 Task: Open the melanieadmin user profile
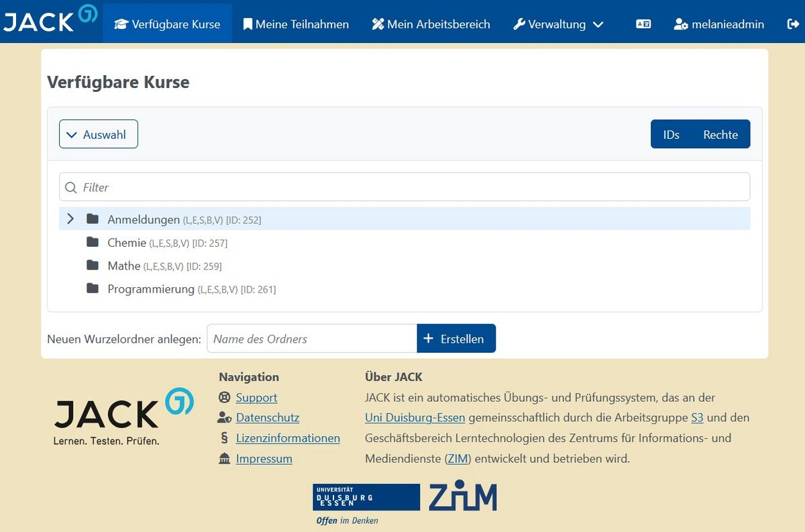pyautogui.click(x=718, y=24)
